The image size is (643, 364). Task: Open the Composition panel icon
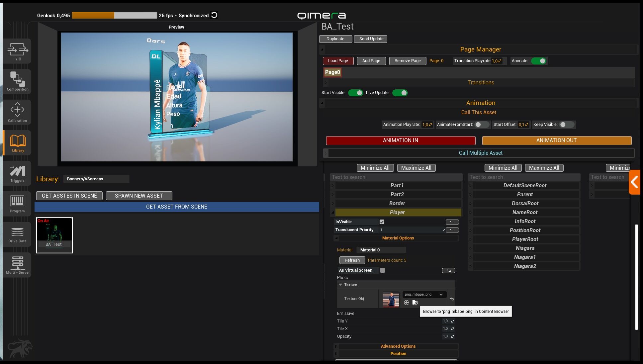tap(17, 81)
